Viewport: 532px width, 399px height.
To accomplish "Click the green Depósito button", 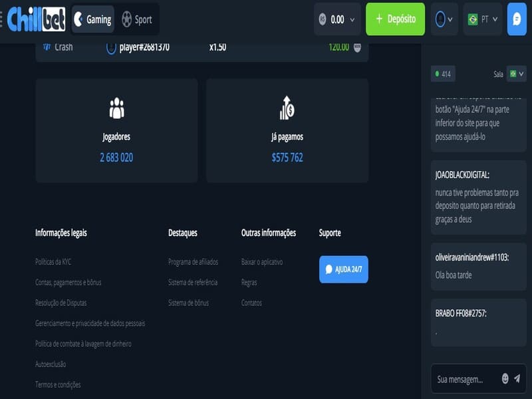I will point(395,19).
